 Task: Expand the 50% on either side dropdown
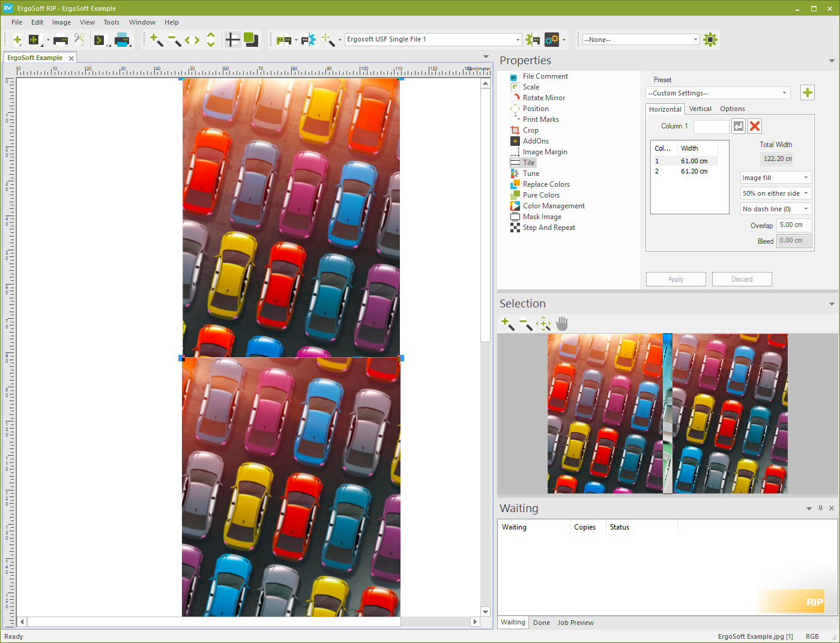(776, 193)
